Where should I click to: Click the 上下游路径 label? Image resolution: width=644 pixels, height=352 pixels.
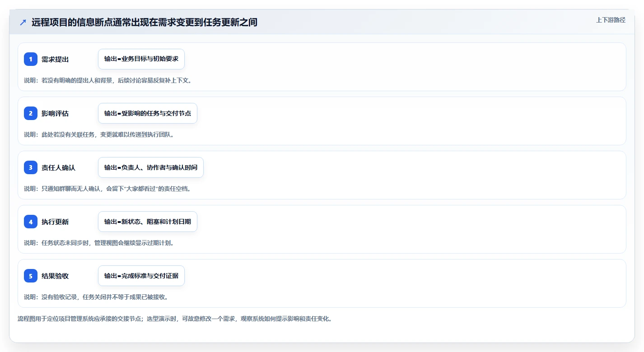click(x=611, y=20)
